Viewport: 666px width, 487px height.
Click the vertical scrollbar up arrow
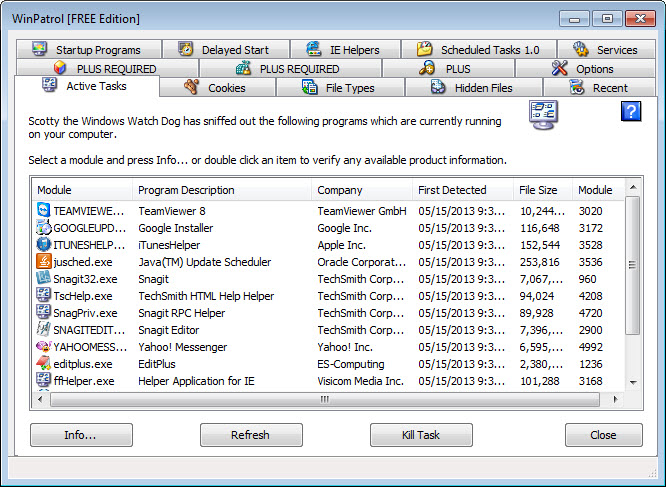click(633, 187)
